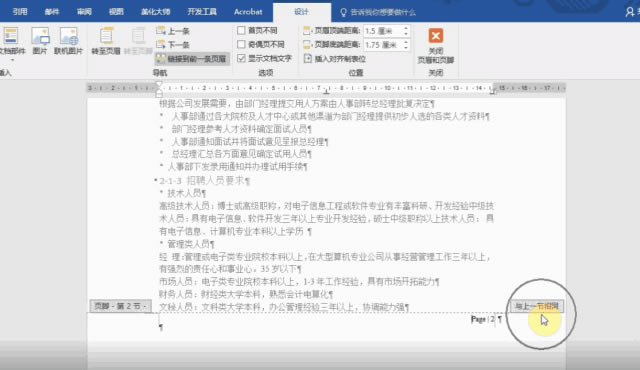Click the user account icon at top right
This screenshot has width=640, height=370.
pos(630,12)
